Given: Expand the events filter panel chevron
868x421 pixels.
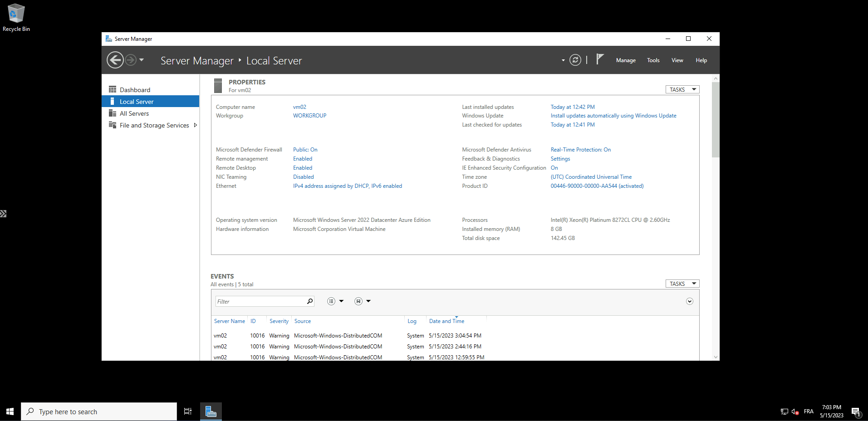Looking at the screenshot, I should point(690,301).
